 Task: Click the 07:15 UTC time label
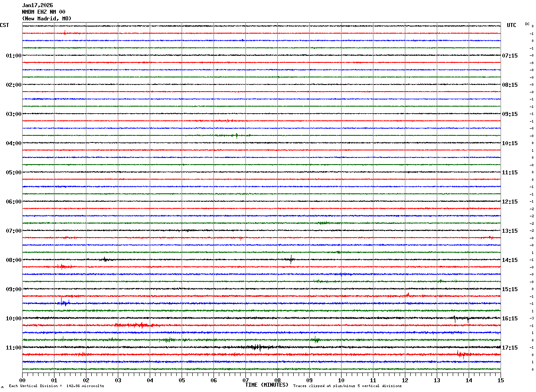coord(510,55)
